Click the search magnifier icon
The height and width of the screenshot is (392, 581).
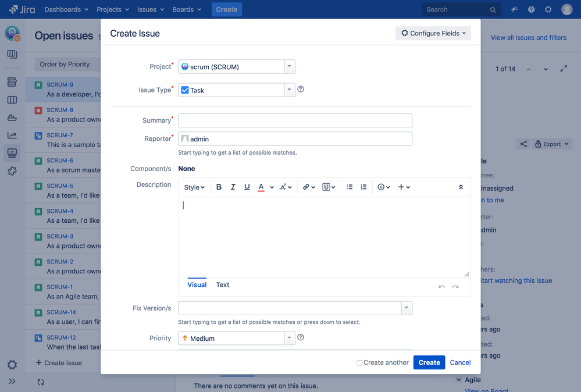pyautogui.click(x=493, y=10)
